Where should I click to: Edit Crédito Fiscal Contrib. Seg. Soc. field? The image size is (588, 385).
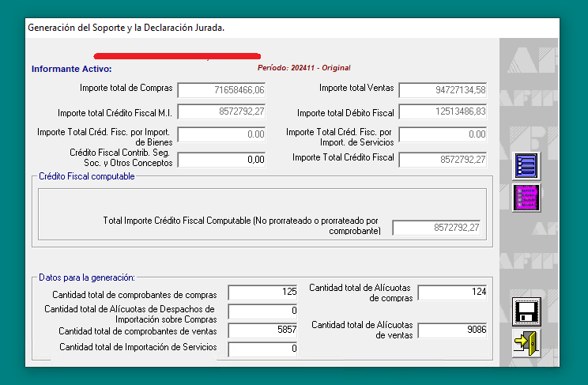click(221, 160)
